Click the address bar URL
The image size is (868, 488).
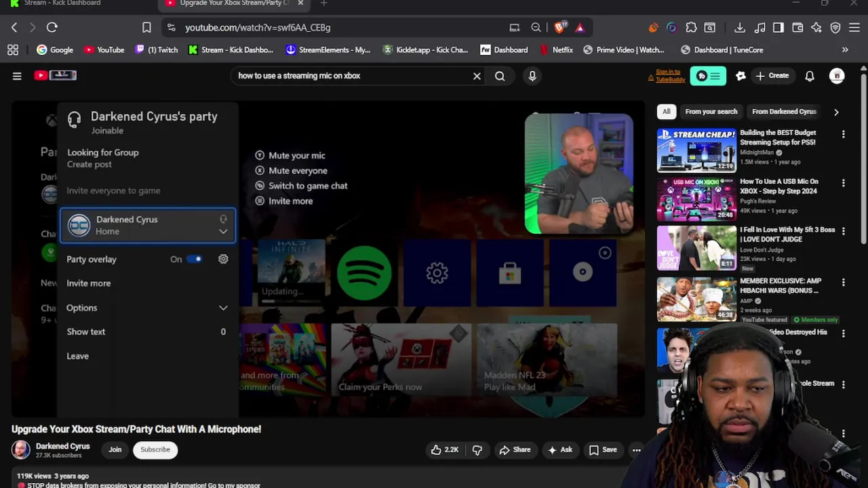tap(258, 28)
